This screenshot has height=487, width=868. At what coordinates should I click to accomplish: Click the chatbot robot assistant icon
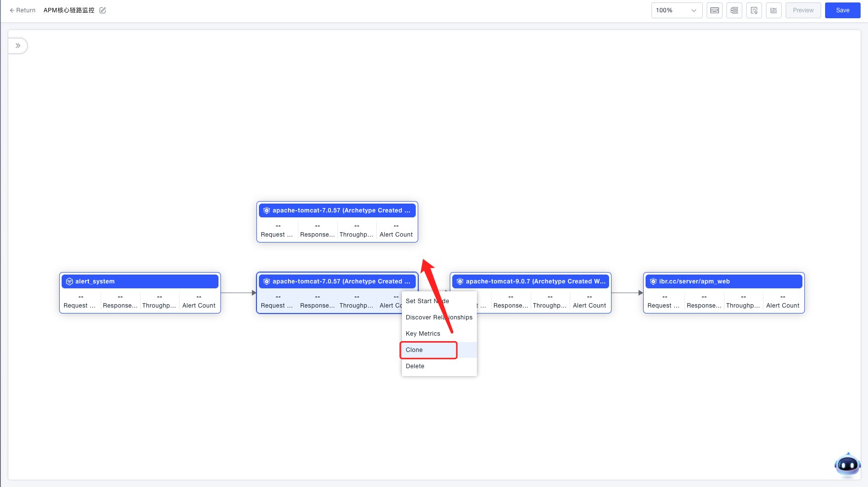click(x=847, y=464)
